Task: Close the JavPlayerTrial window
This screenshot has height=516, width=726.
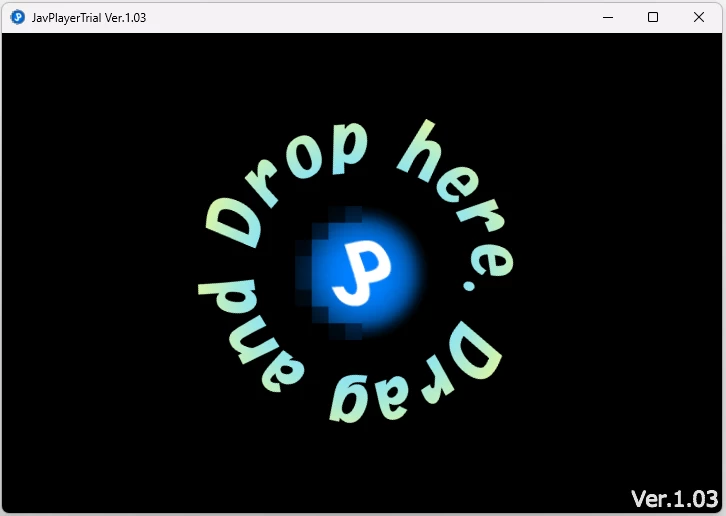Action: coord(699,17)
